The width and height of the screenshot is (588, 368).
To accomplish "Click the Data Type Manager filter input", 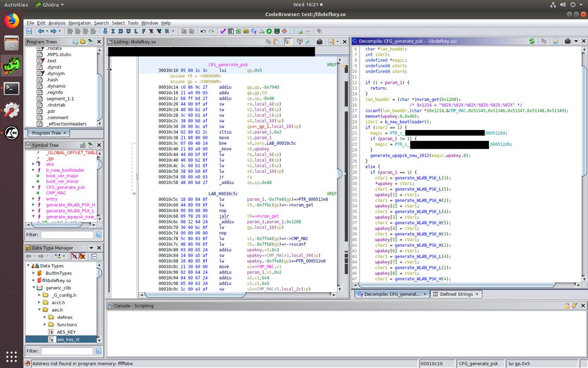I will (68, 351).
